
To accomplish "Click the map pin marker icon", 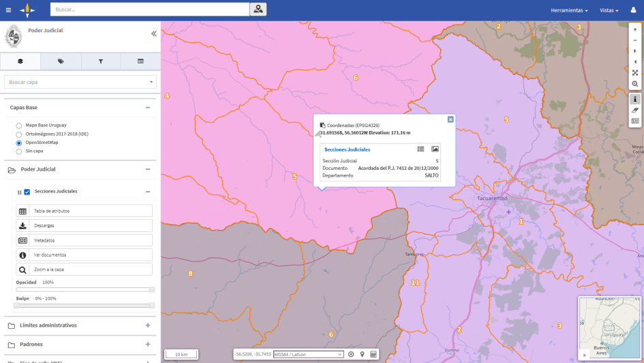I will (x=363, y=354).
